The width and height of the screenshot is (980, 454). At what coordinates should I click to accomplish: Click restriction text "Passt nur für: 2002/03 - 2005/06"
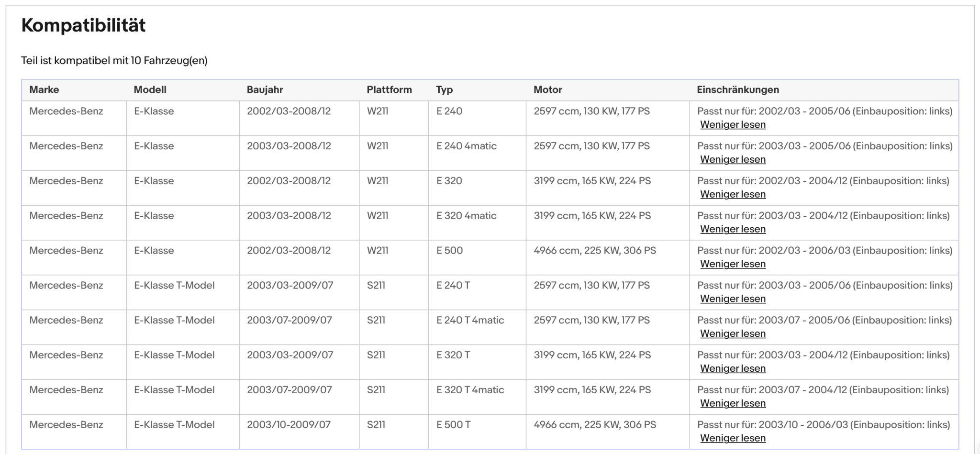774,111
